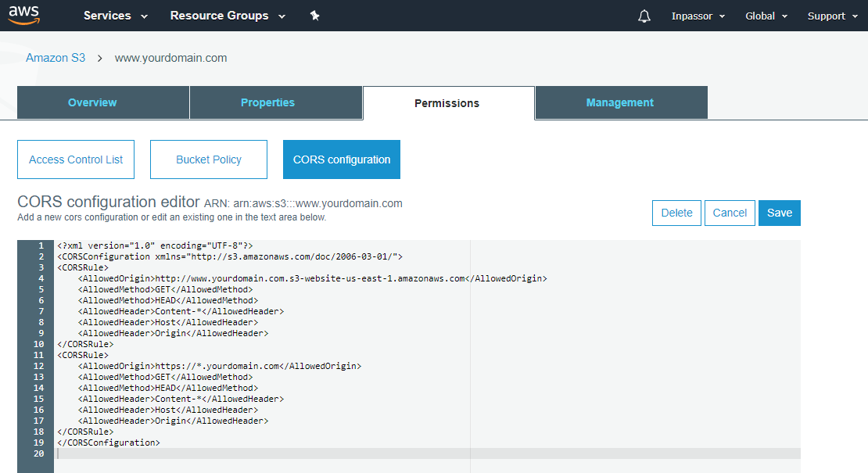The image size is (868, 473).
Task: Expand the Support menu
Action: 831,15
